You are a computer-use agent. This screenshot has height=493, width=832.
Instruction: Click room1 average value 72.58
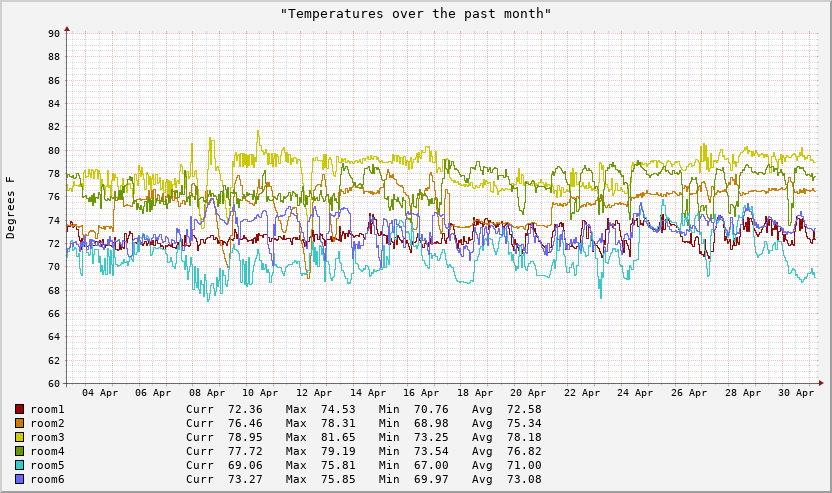click(x=524, y=409)
